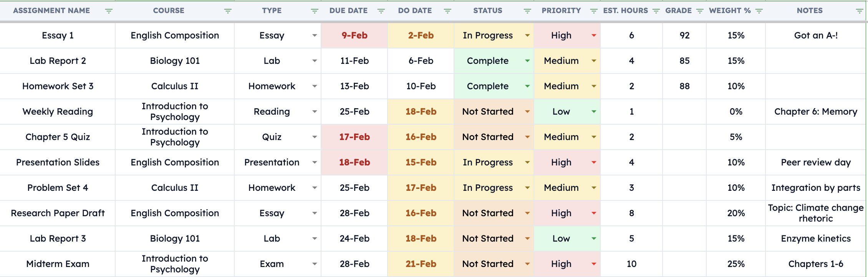Open the filter for ASSIGNMENT NAME column
The width and height of the screenshot is (868, 277).
pyautogui.click(x=109, y=10)
